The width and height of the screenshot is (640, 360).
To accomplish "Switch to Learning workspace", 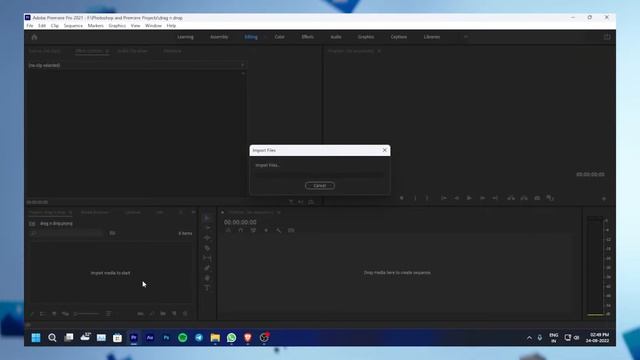I will [x=185, y=37].
